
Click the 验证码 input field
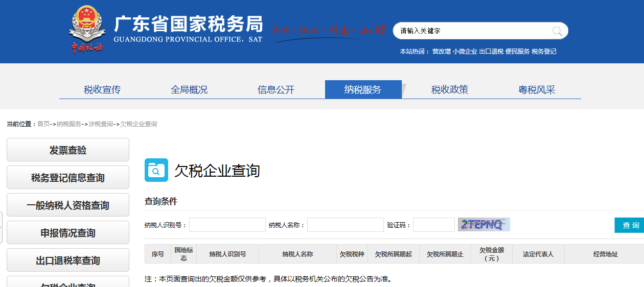pyautogui.click(x=434, y=225)
